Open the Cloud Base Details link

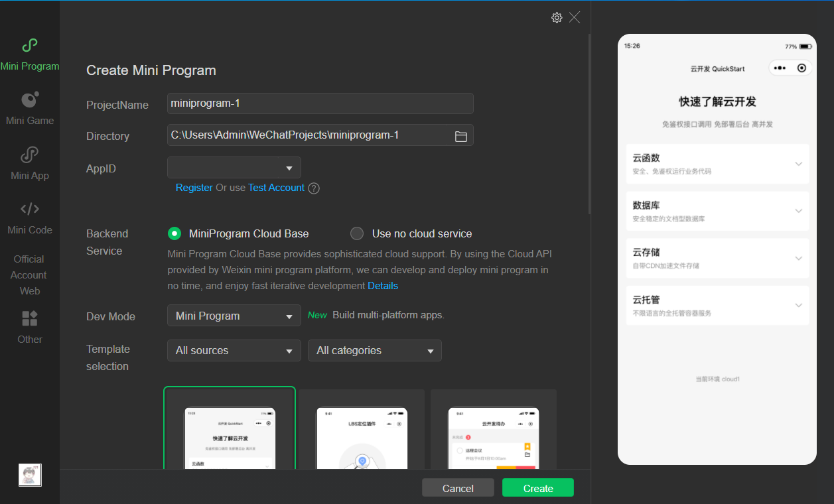[383, 286]
